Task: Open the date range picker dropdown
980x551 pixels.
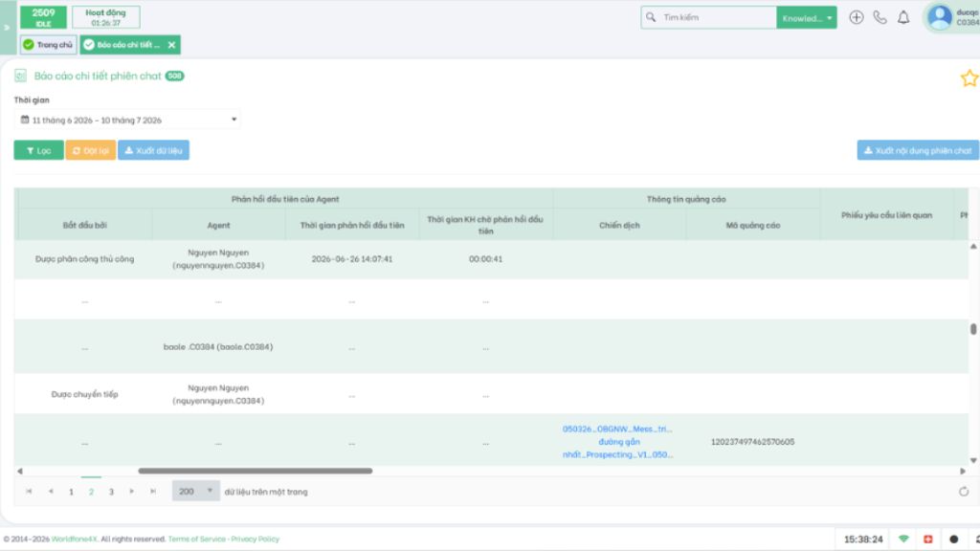Action: point(127,120)
